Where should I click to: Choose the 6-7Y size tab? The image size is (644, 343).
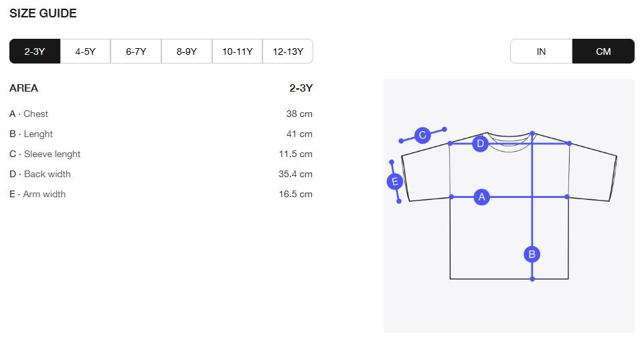pos(136,51)
